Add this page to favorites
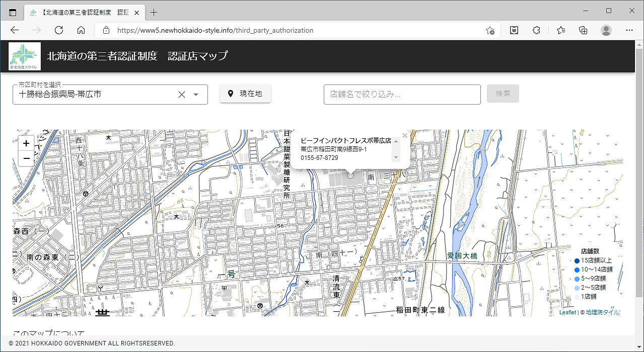The height and width of the screenshot is (352, 644). click(489, 30)
